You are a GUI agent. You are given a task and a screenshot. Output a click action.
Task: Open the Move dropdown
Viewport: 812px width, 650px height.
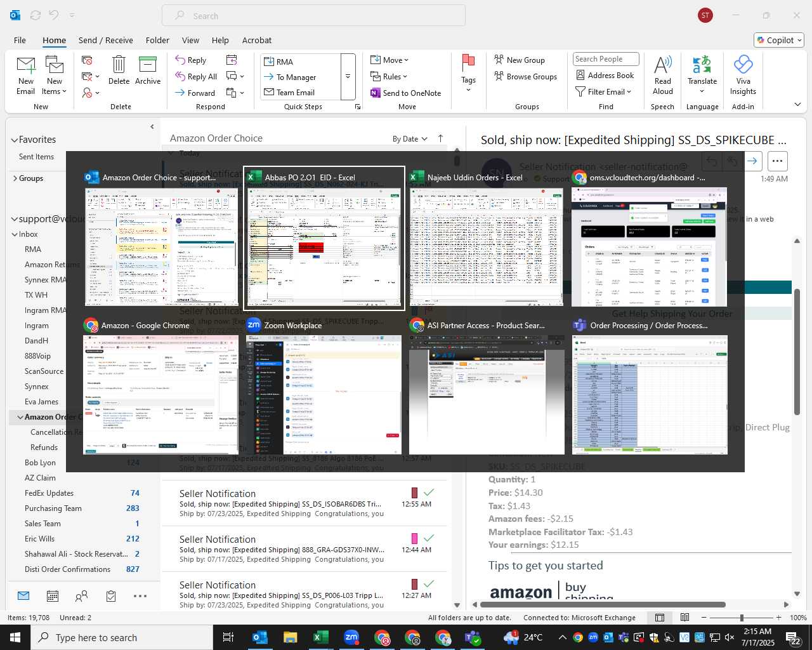click(x=390, y=60)
